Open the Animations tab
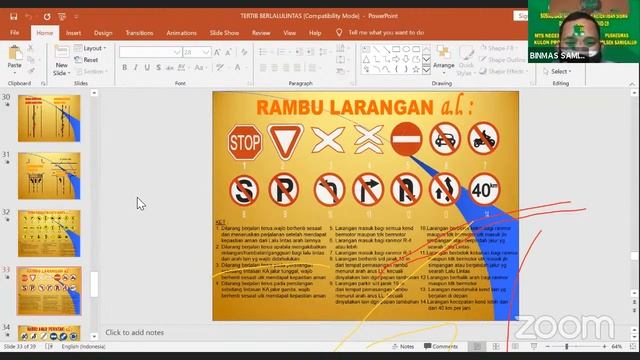This screenshot has width=640, height=360. tap(182, 33)
